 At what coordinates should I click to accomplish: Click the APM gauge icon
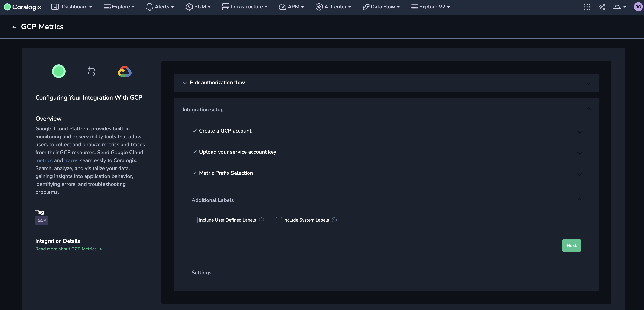[x=282, y=7]
